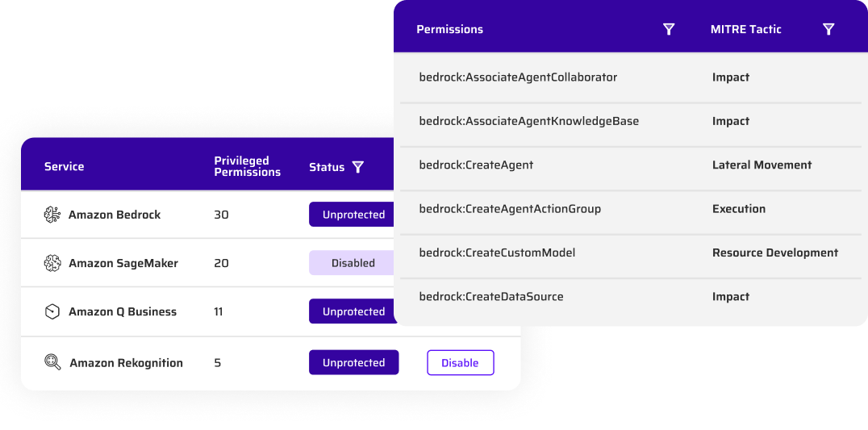Select the bedrock:CreateDataSource permission row
868x430 pixels.
coord(631,297)
